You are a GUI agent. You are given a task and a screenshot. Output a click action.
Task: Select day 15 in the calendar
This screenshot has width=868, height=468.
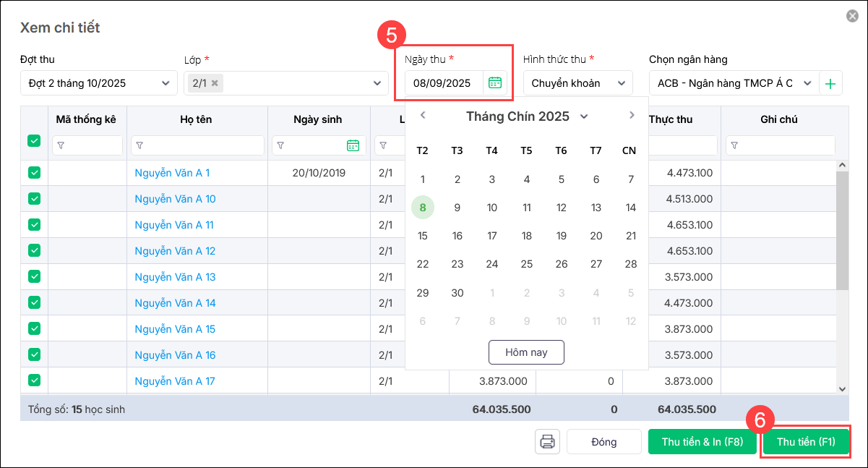coord(423,236)
